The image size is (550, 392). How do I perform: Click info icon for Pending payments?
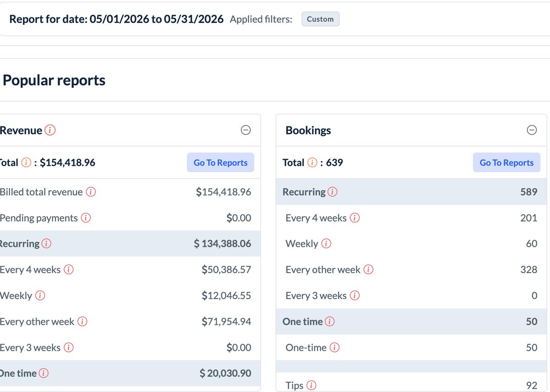tap(86, 218)
